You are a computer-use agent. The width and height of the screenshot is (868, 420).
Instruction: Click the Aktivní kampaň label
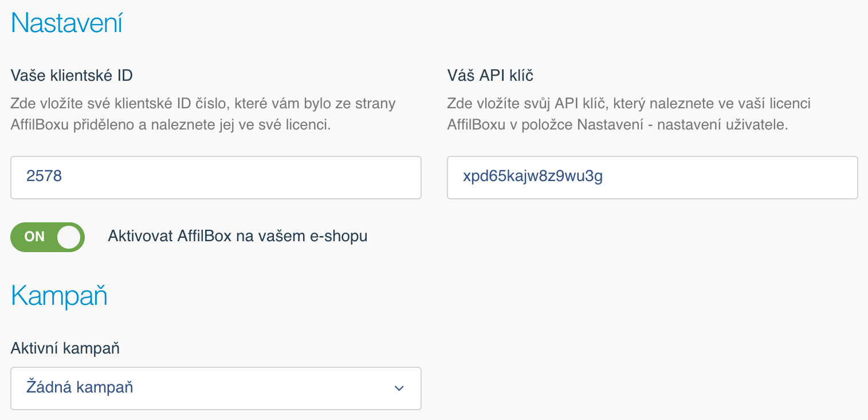tap(65, 348)
